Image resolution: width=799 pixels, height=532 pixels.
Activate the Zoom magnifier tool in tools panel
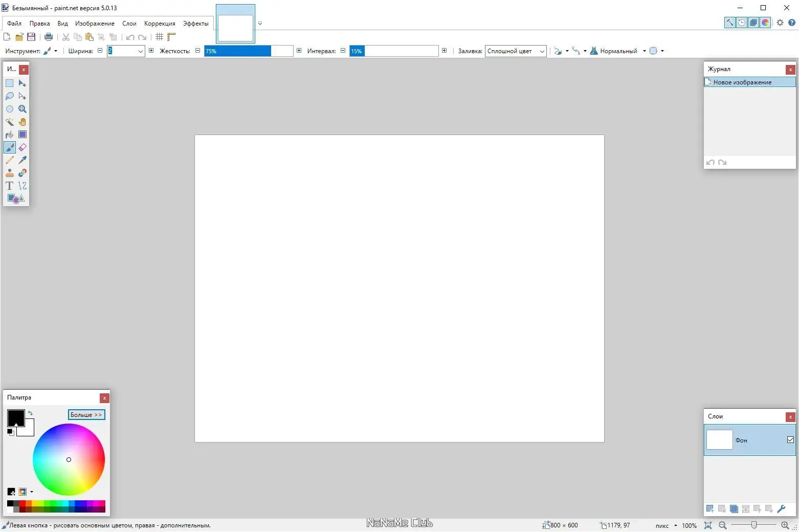click(x=23, y=109)
